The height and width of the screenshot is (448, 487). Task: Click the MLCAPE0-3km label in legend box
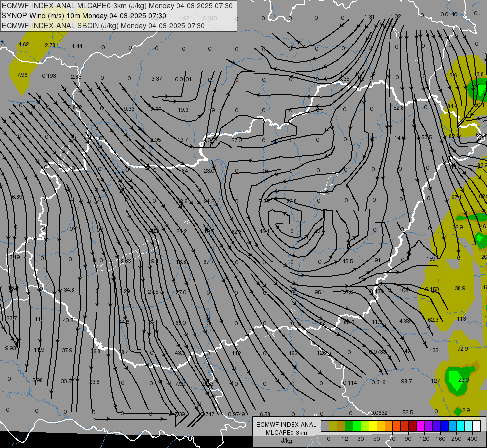coord(286,433)
